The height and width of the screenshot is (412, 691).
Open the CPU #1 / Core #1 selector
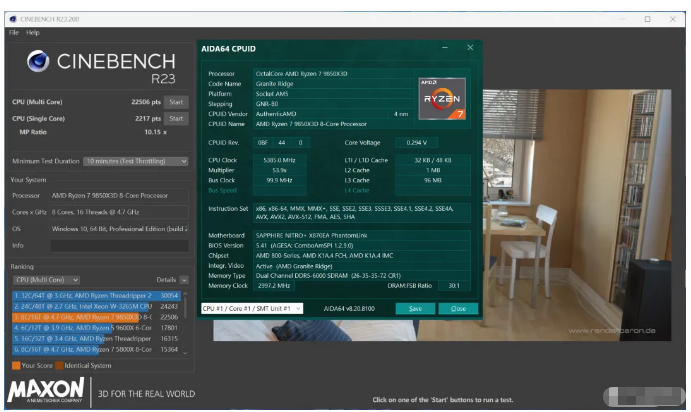(x=252, y=308)
